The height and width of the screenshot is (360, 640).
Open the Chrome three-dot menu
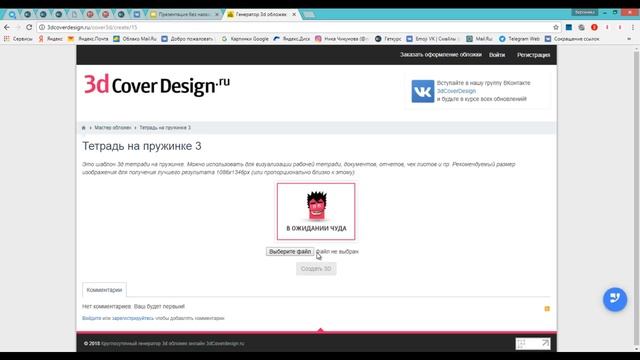point(633,27)
